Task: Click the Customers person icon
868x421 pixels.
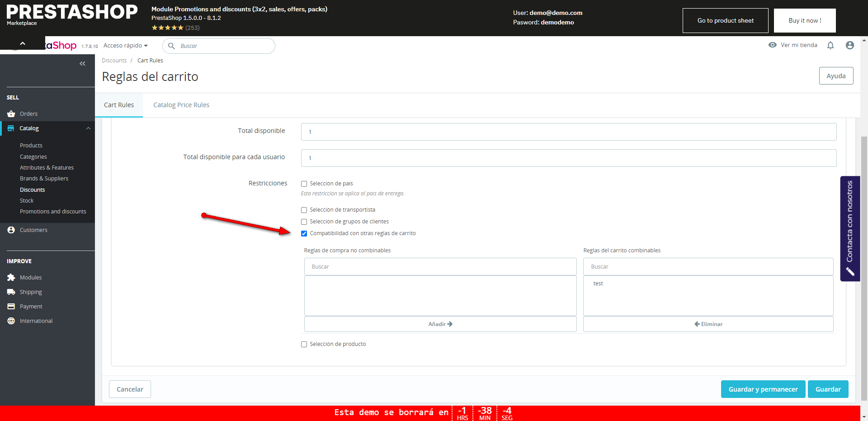Action: pyautogui.click(x=11, y=230)
